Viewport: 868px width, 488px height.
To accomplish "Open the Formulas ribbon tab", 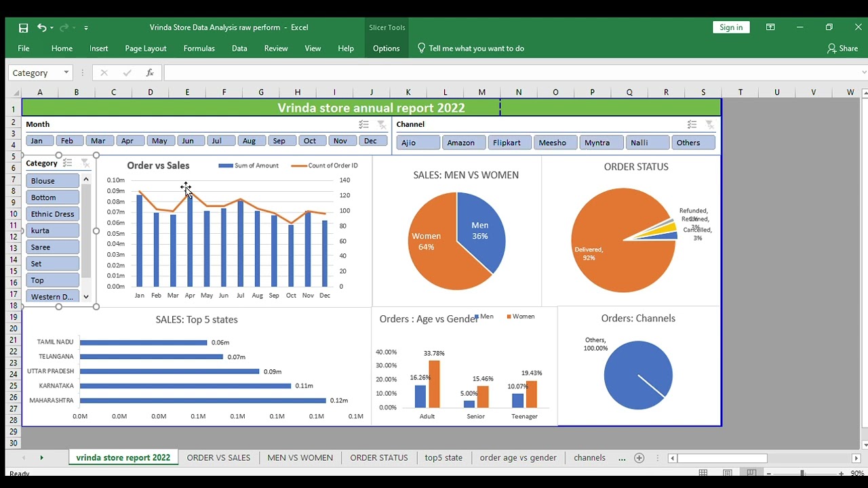I will coord(199,48).
